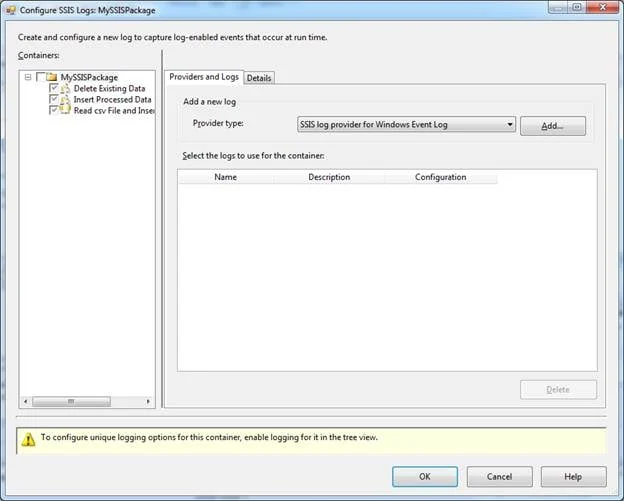This screenshot has width=624, height=501.
Task: Select the Read csv File tree item
Action: point(114,111)
